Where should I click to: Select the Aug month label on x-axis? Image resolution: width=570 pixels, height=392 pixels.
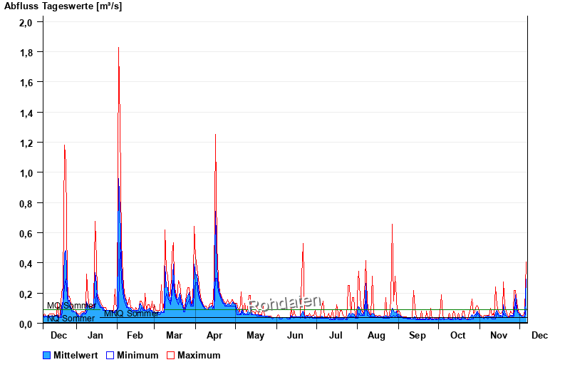(x=376, y=336)
